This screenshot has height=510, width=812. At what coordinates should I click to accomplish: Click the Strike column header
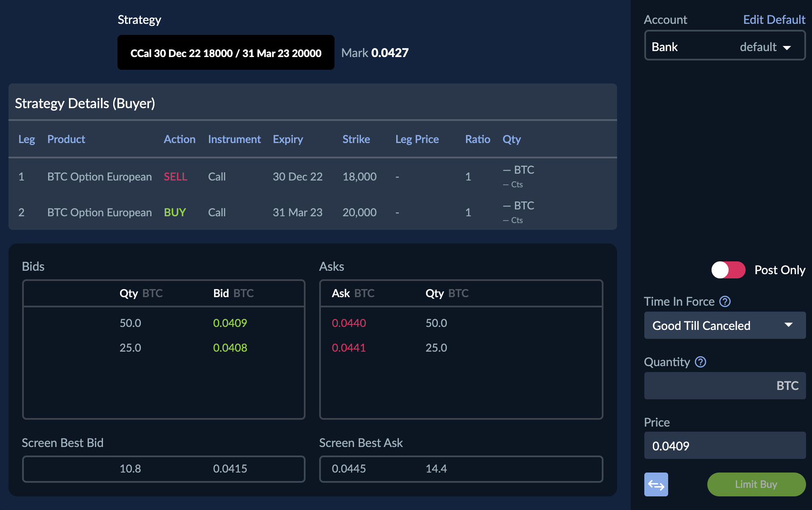[356, 139]
